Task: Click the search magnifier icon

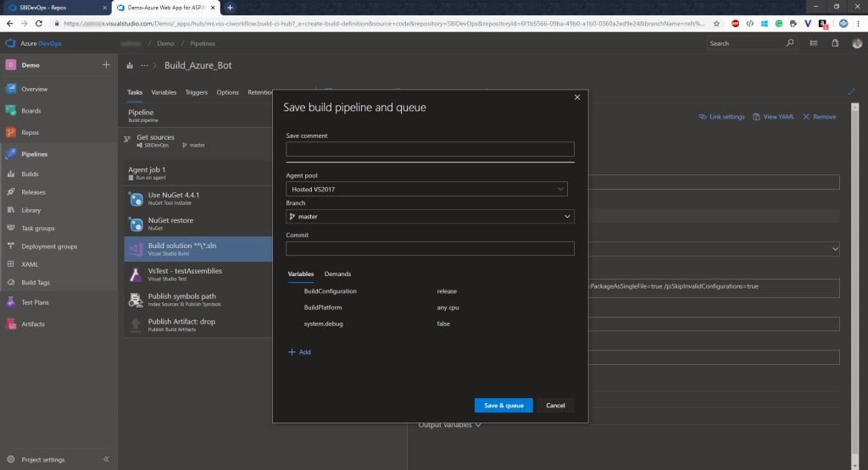Action: 789,43
